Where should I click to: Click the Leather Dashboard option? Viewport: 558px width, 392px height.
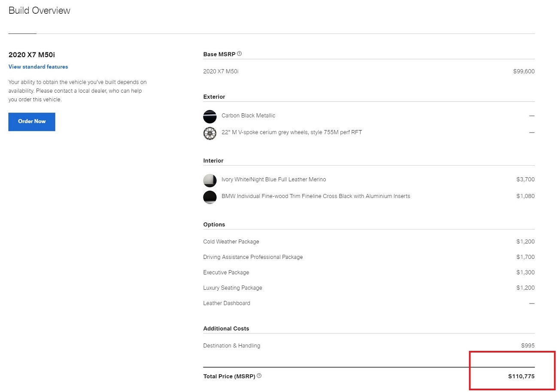[226, 303]
